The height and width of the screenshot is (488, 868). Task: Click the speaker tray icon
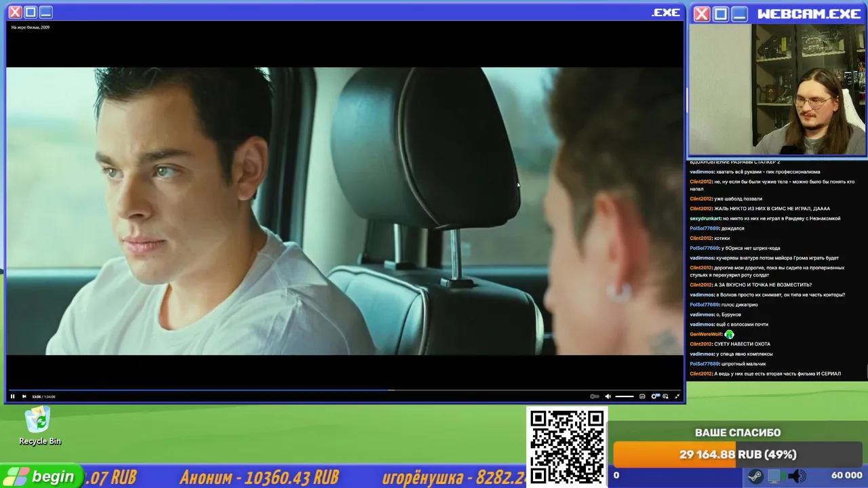796,476
